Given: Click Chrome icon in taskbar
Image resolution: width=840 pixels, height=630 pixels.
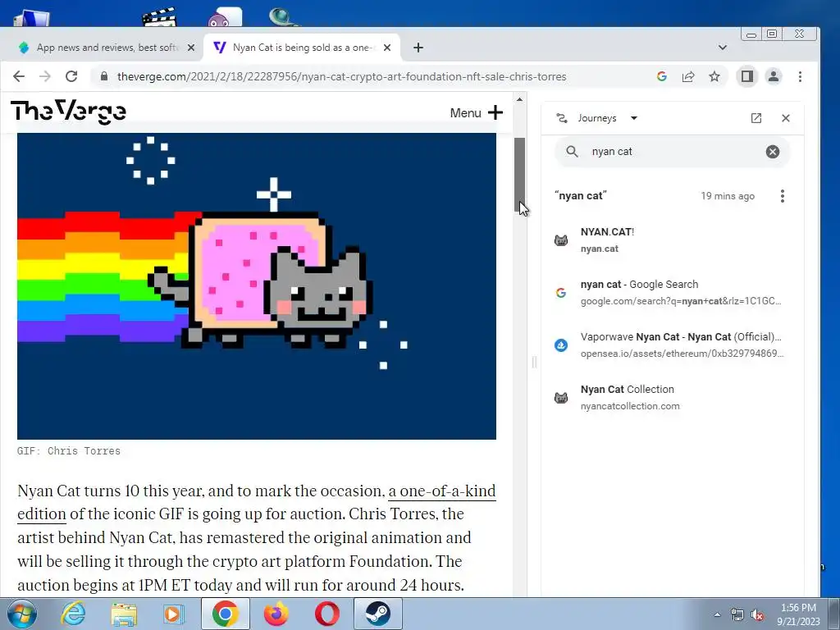Looking at the screenshot, I should click(x=225, y=614).
